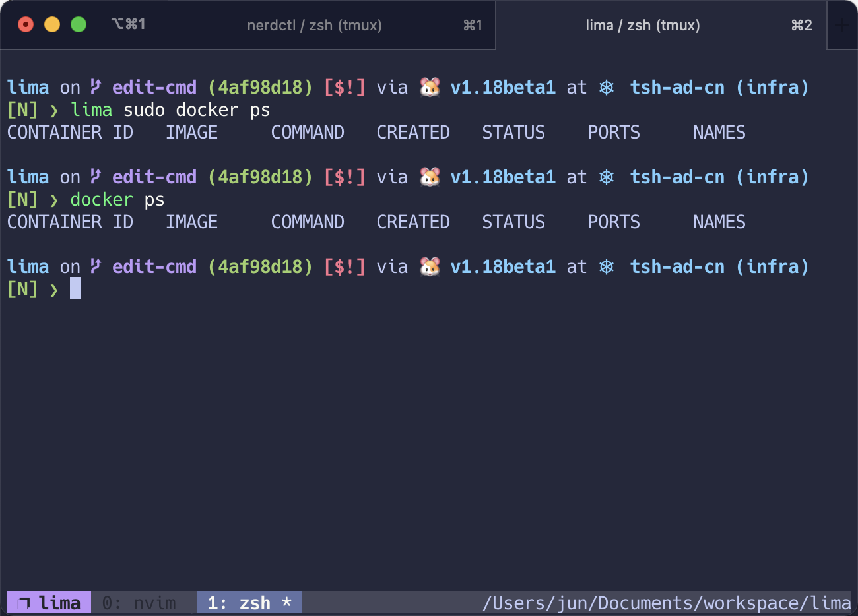Select the lima / zsh (tmux) tab
Screen dimensions: 858x616
[x=661, y=25]
